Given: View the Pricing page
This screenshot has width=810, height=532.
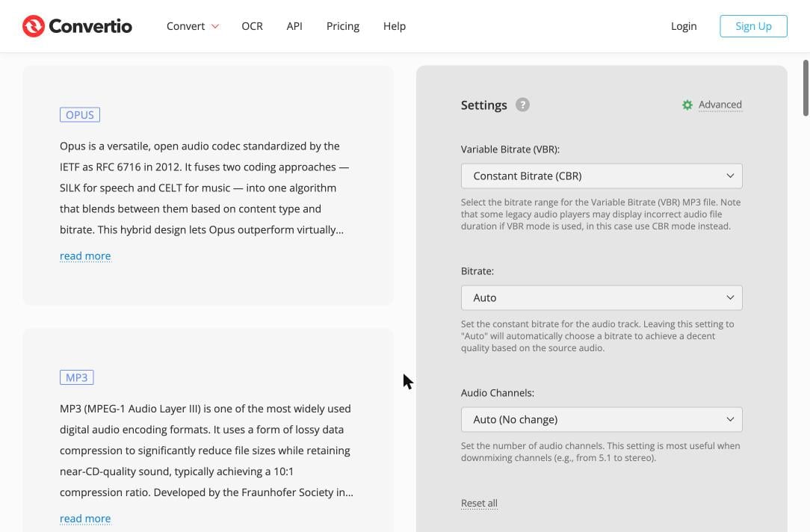Looking at the screenshot, I should coord(342,26).
